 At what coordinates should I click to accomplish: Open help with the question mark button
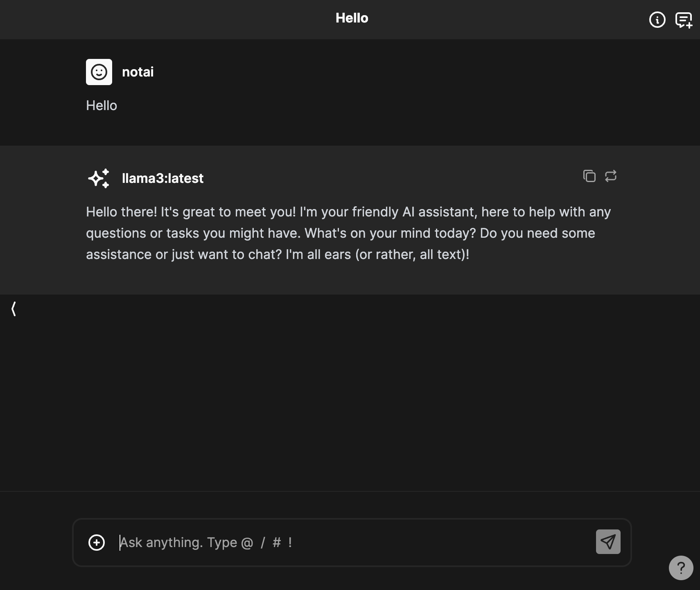pos(681,567)
